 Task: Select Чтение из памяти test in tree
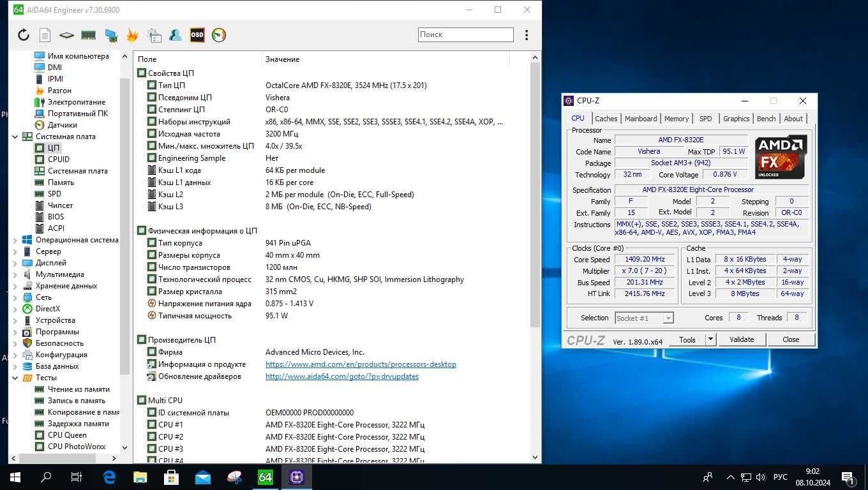pos(79,389)
